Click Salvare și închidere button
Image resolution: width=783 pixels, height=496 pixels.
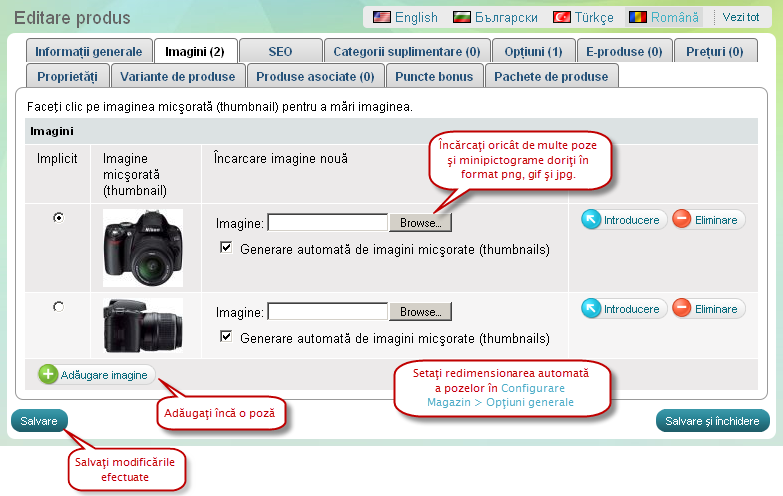pyautogui.click(x=712, y=421)
